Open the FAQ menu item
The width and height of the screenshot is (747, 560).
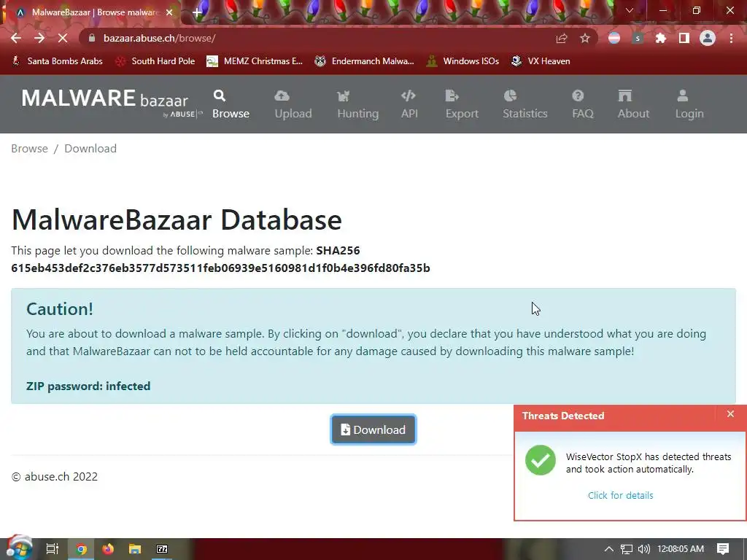coord(582,104)
